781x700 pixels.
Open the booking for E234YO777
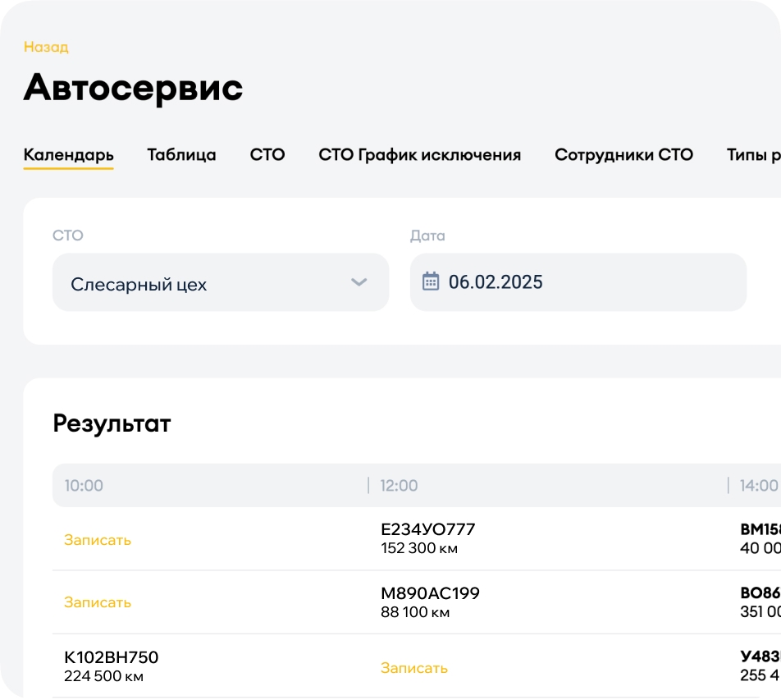427,538
